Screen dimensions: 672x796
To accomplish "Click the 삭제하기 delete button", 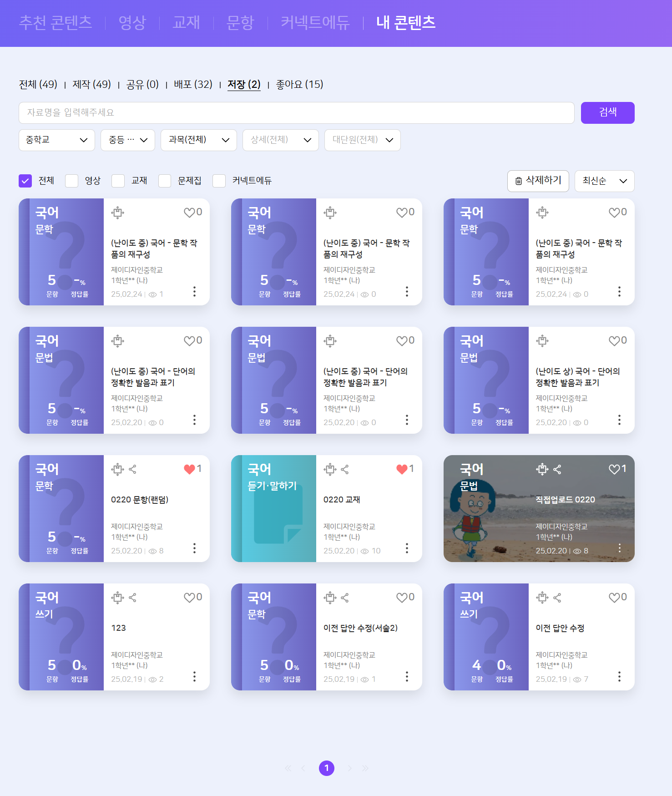I will coord(538,181).
